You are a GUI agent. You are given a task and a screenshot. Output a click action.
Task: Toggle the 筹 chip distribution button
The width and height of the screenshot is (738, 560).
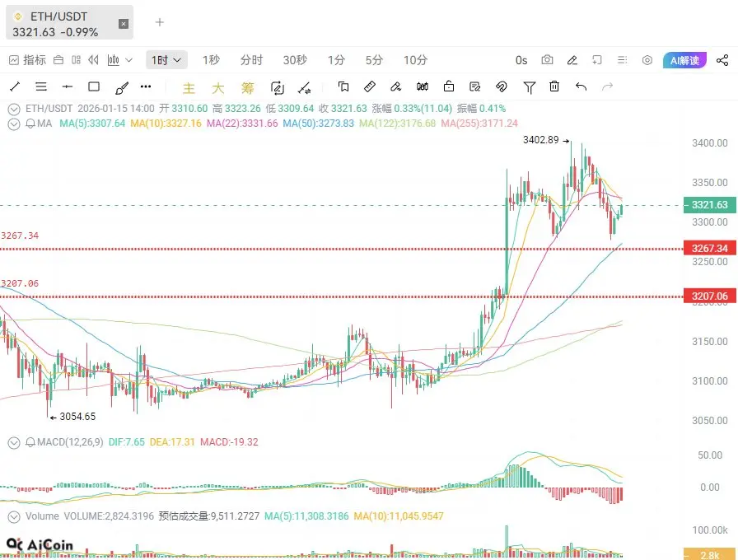pyautogui.click(x=248, y=88)
